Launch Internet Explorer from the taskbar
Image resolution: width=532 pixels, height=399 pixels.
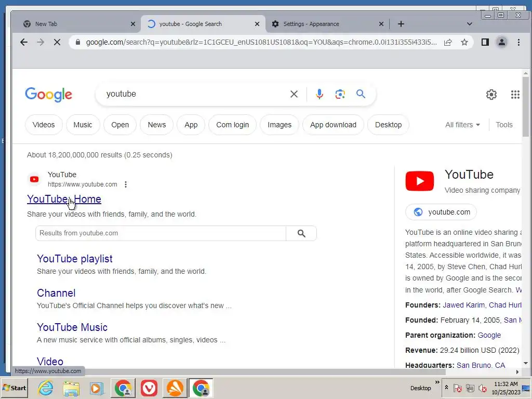46,388
